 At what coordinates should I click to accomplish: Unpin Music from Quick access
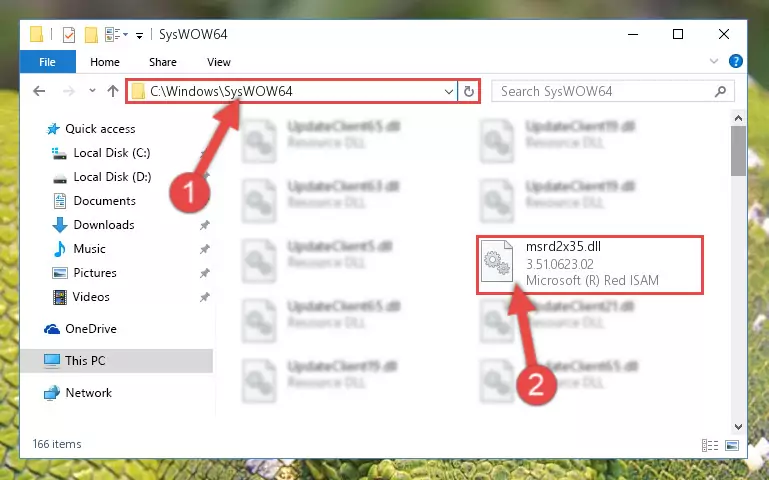[x=205, y=249]
